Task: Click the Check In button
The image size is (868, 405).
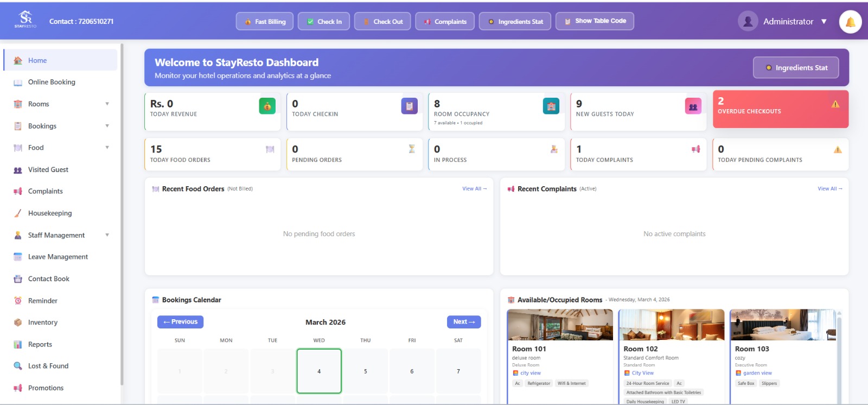Action: (x=324, y=22)
